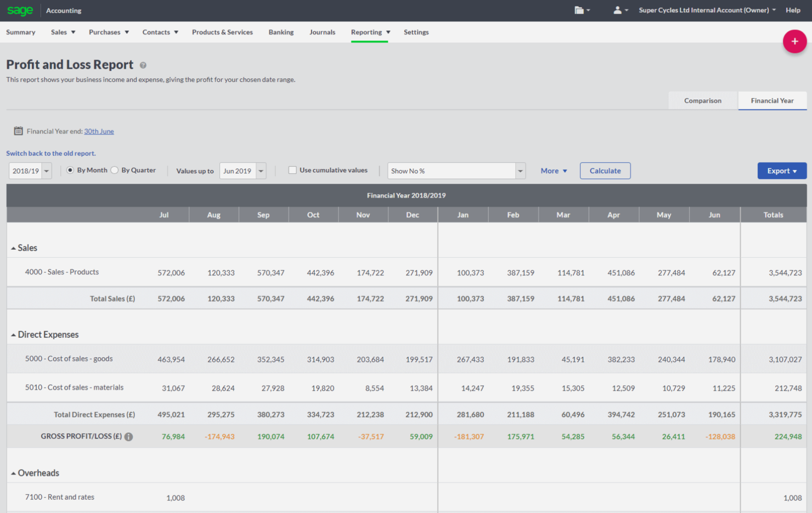
Task: Enable Use cumulative values checkbox
Action: [292, 170]
